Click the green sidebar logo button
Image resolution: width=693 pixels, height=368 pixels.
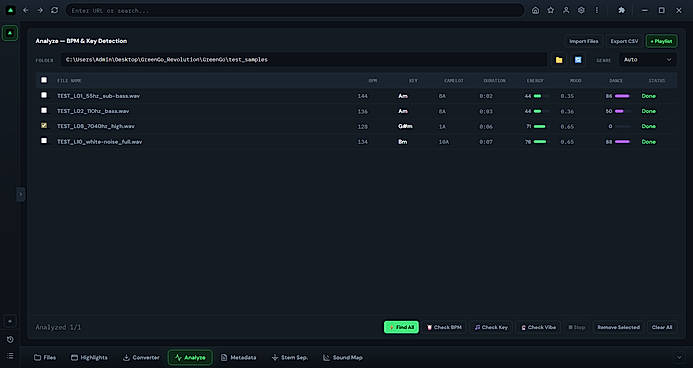coord(10,33)
